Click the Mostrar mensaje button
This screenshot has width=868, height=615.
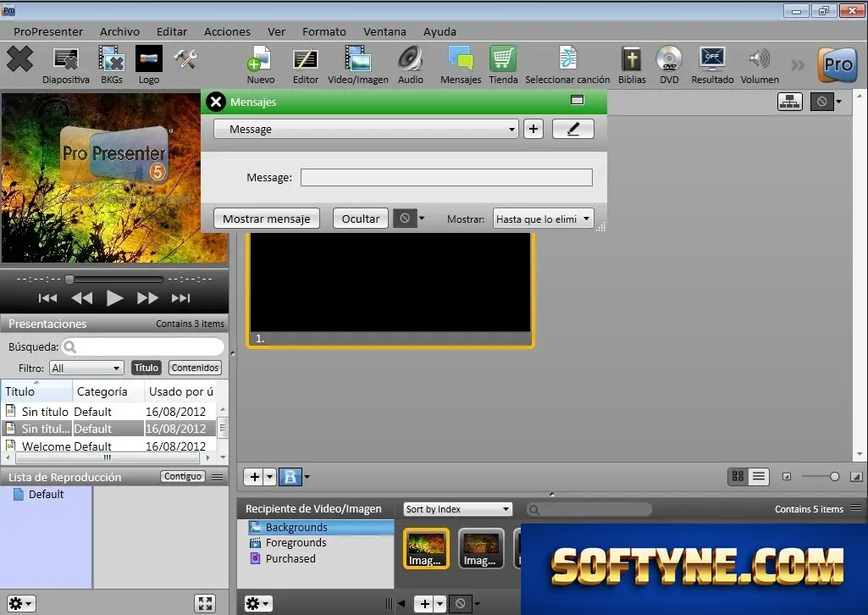coord(266,219)
